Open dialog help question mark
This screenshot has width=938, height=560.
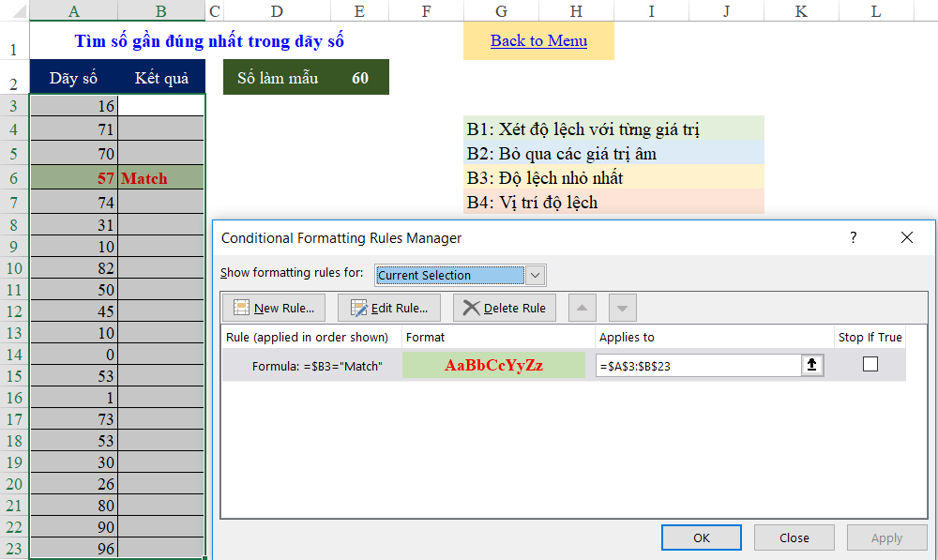point(853,238)
